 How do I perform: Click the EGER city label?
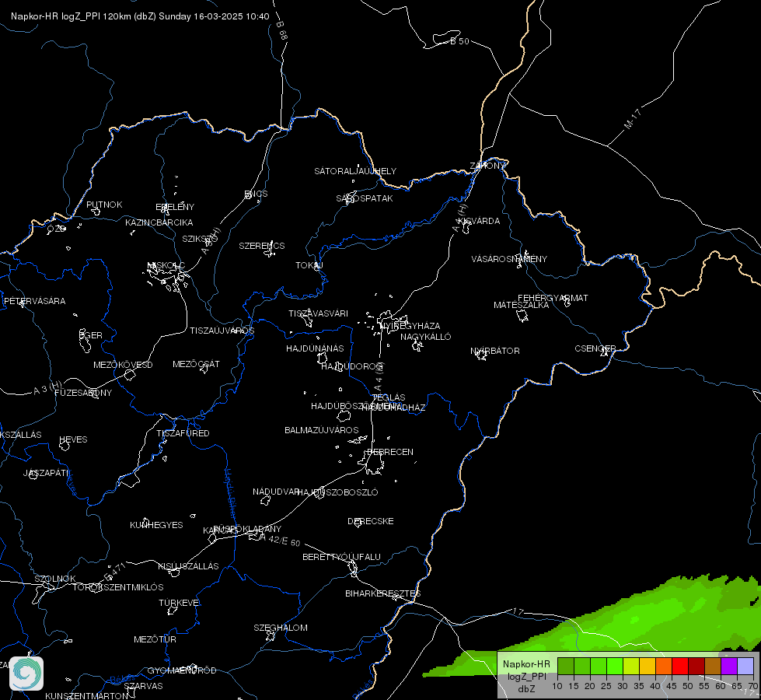(91, 335)
